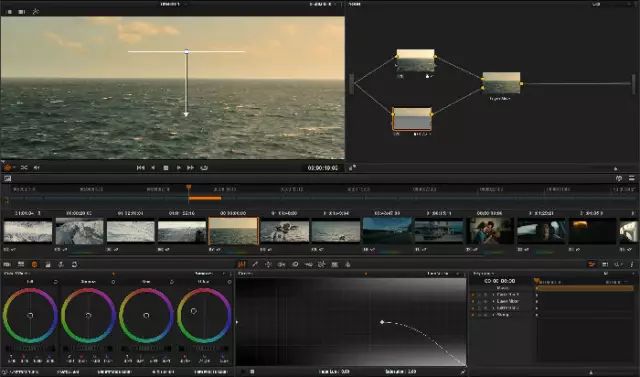Open the curves type dropdown

tap(441, 273)
